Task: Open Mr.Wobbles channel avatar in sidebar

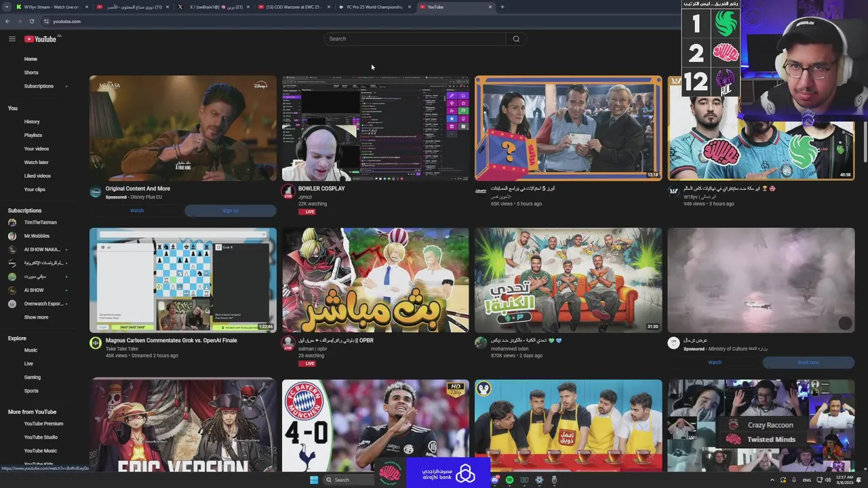Action: pyautogui.click(x=12, y=236)
